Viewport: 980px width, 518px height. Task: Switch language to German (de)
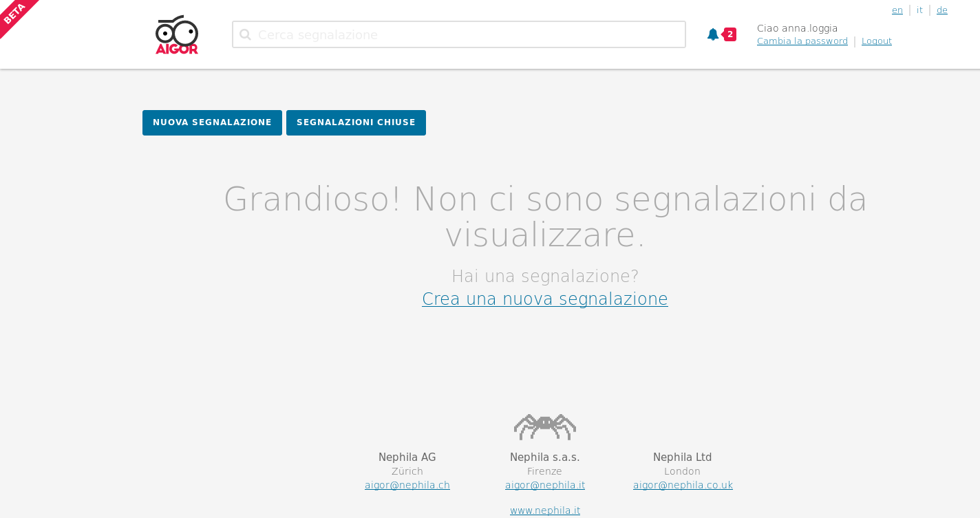(942, 10)
